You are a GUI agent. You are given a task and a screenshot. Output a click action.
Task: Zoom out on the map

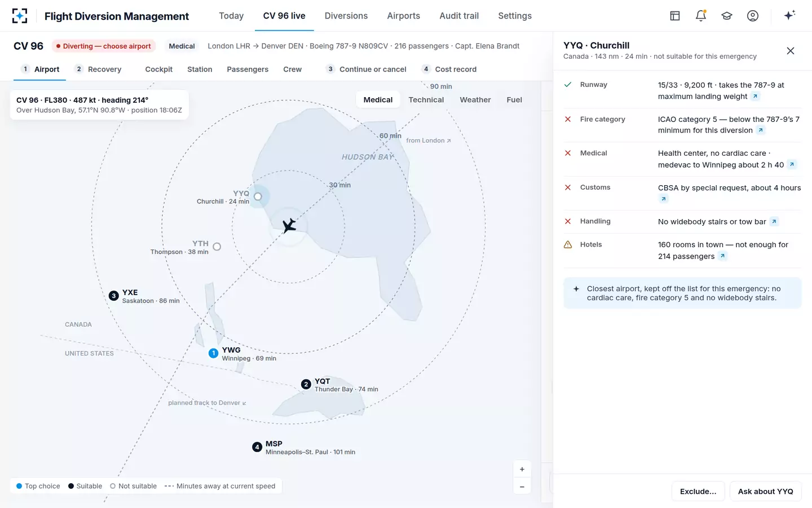coord(522,487)
